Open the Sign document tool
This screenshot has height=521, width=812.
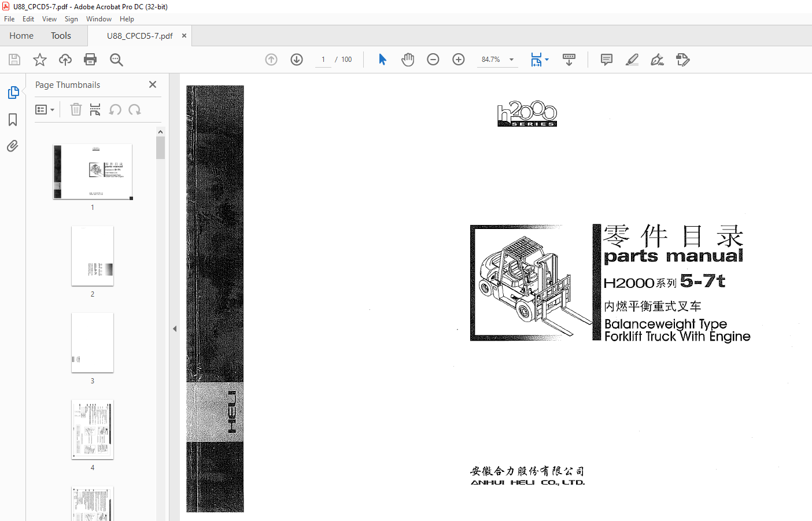point(658,60)
